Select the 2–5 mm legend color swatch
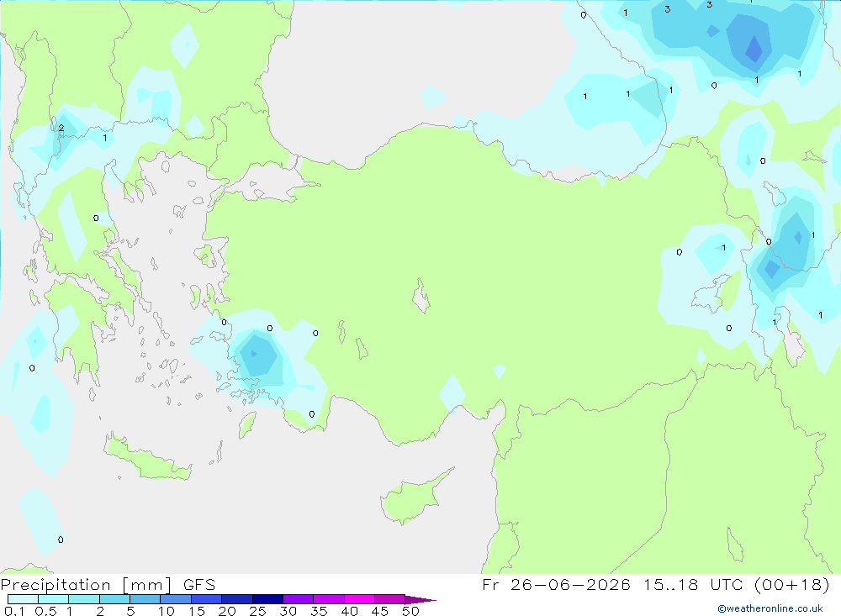The height and width of the screenshot is (616, 841). (114, 599)
